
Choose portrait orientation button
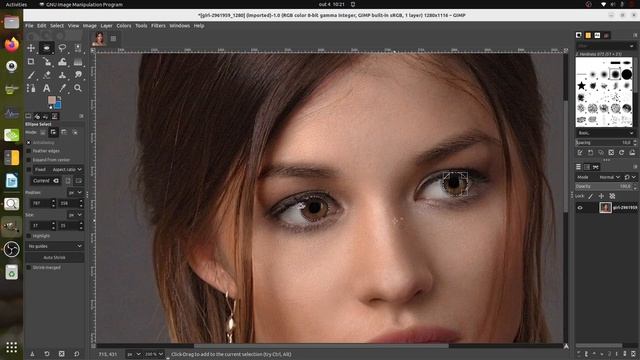(68, 181)
